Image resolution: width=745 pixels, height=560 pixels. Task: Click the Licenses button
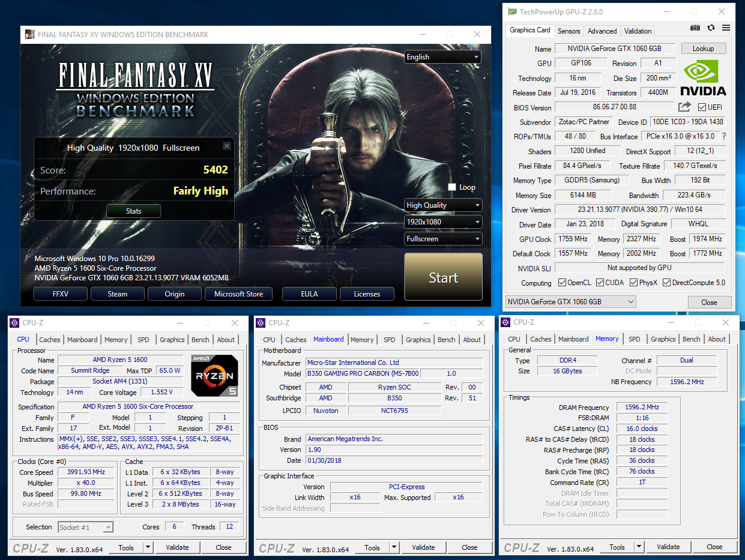367,294
